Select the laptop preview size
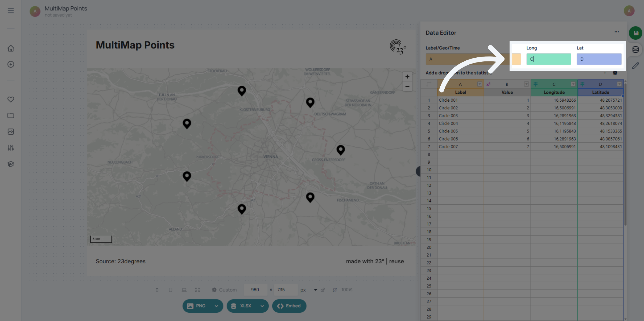The image size is (644, 321). coord(184,290)
